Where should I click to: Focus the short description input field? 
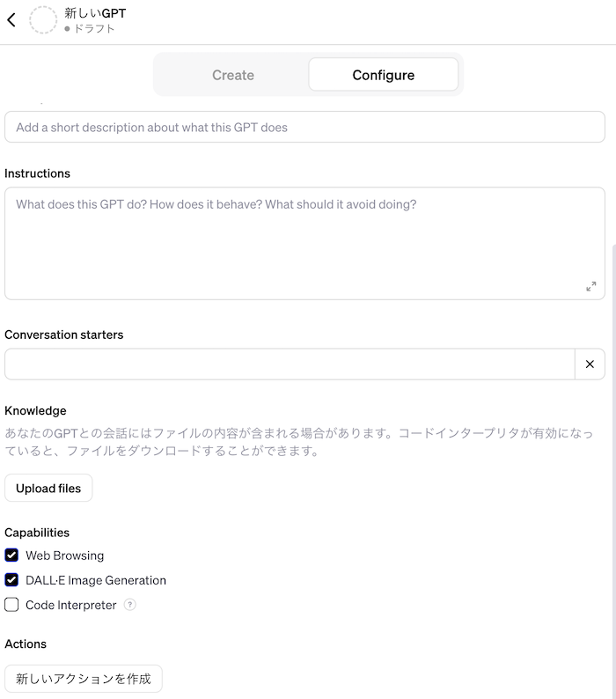(304, 128)
